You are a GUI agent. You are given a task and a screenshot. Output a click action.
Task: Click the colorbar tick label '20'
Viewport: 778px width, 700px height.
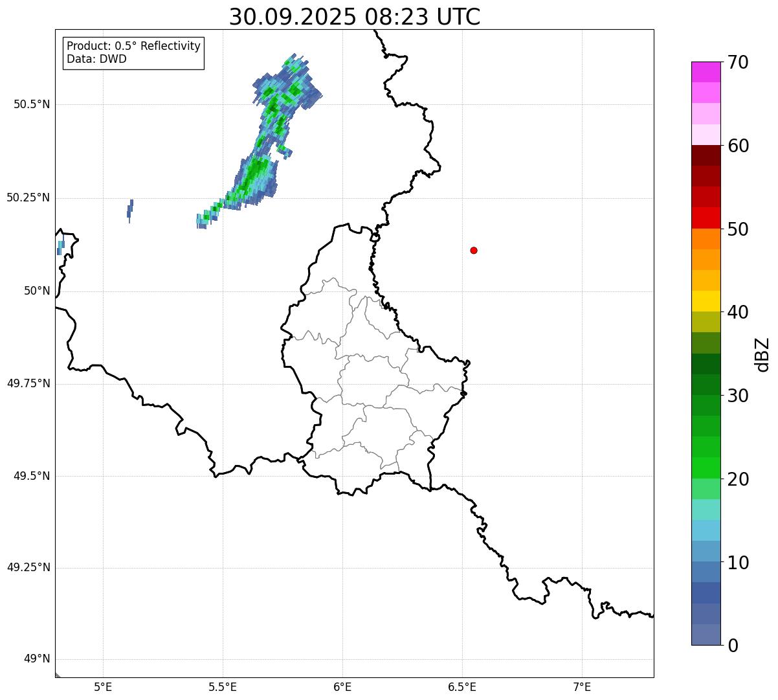(x=739, y=479)
